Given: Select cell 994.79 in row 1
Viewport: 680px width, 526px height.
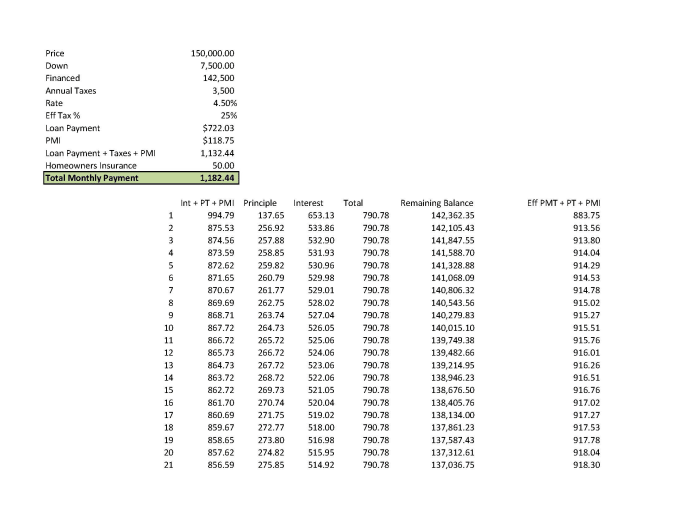Looking at the screenshot, I should [x=221, y=216].
